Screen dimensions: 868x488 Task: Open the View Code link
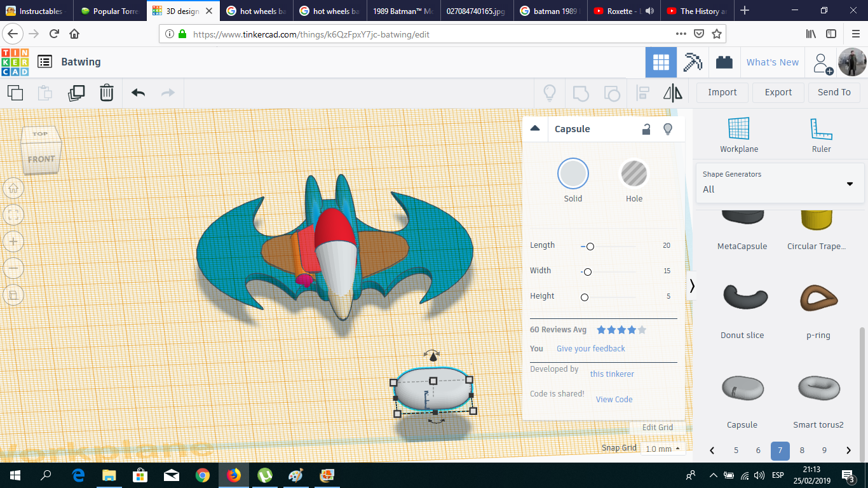(614, 400)
